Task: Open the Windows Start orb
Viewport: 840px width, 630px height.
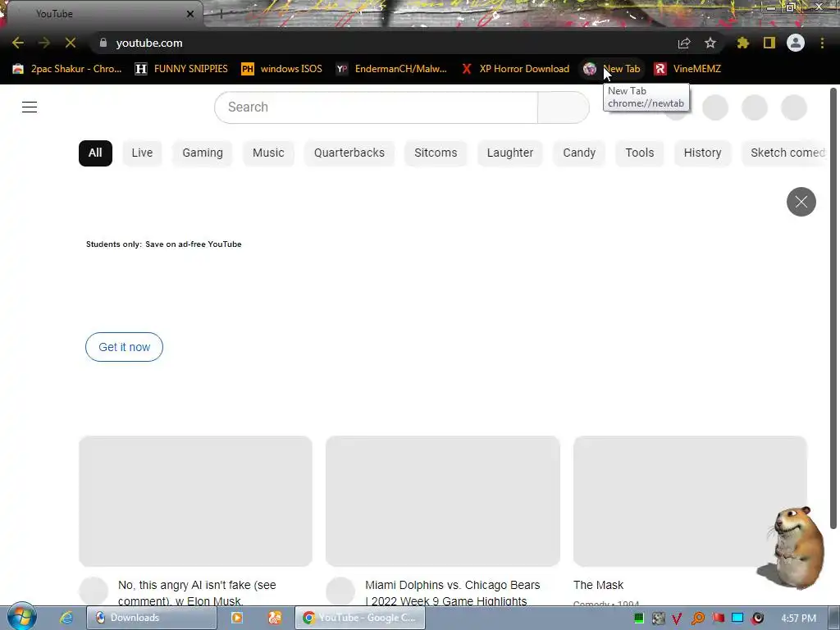Action: tap(21, 617)
